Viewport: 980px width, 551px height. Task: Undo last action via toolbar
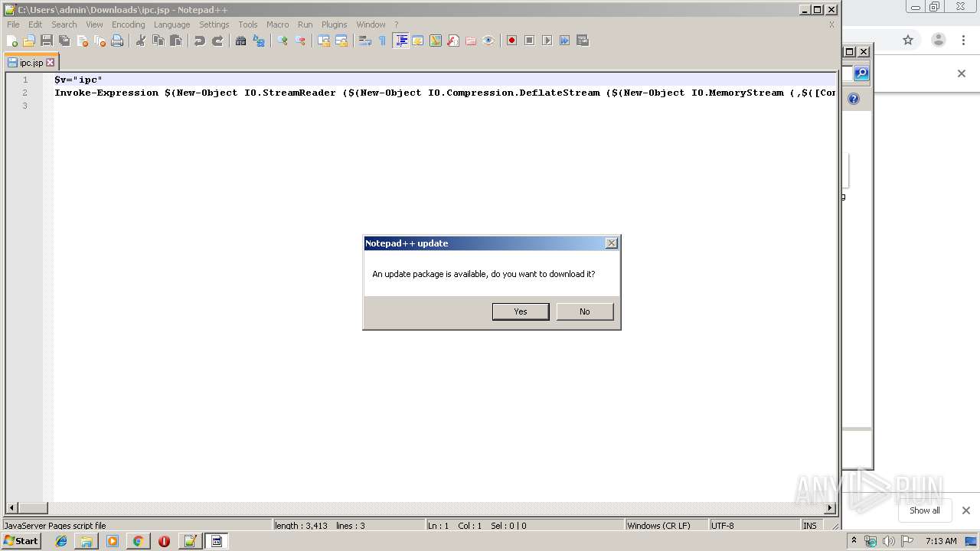click(200, 41)
